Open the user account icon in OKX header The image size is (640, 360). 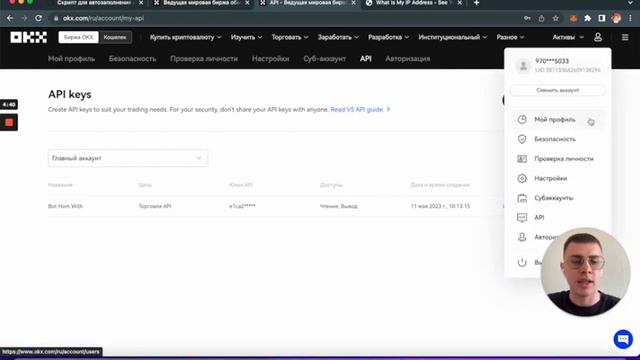tap(598, 38)
